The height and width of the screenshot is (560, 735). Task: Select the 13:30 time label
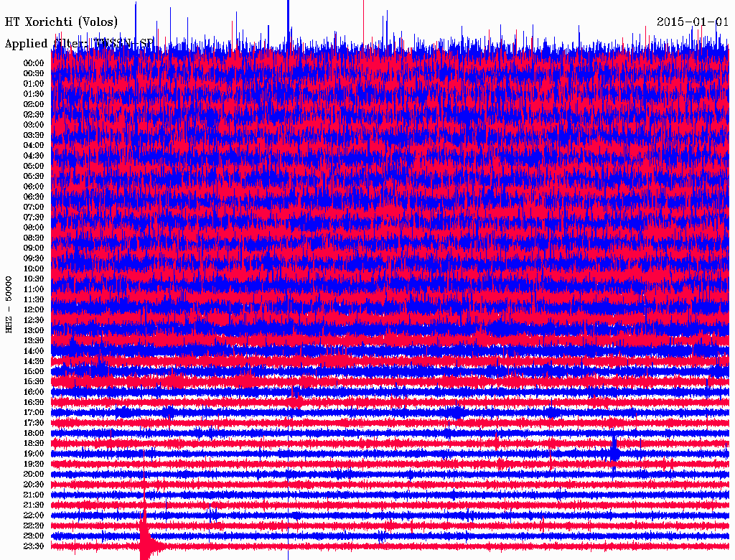[x=34, y=340]
